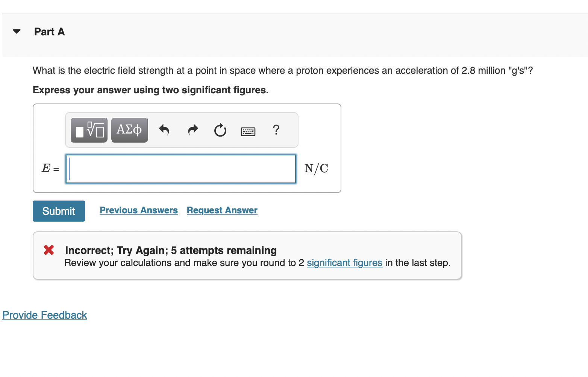Open the Greek symbols ΑΣφ palette

click(129, 130)
